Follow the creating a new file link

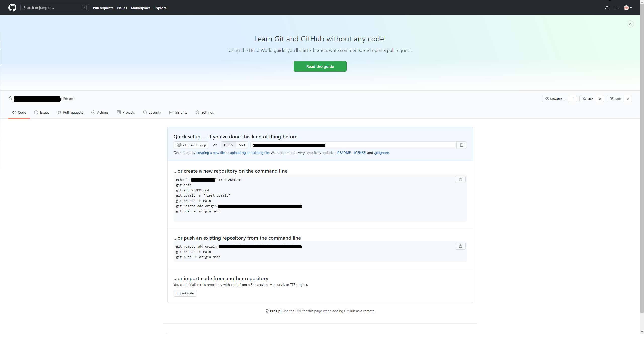click(x=210, y=153)
